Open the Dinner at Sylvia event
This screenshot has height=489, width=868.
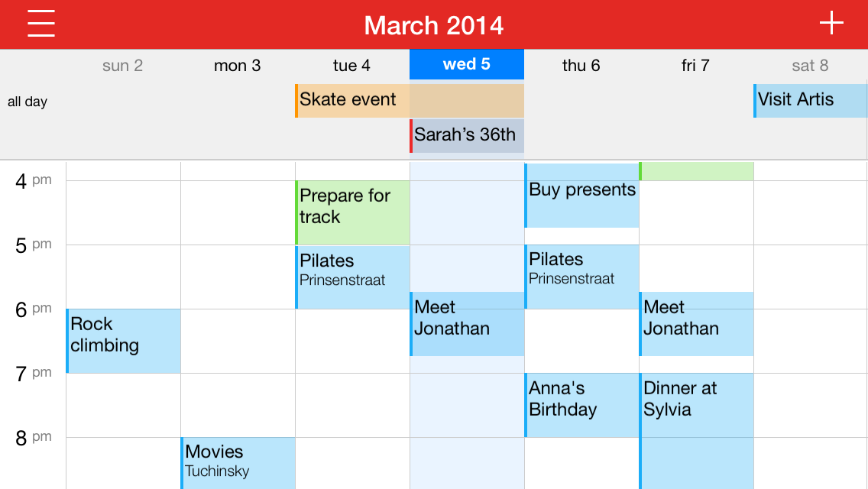pos(696,431)
